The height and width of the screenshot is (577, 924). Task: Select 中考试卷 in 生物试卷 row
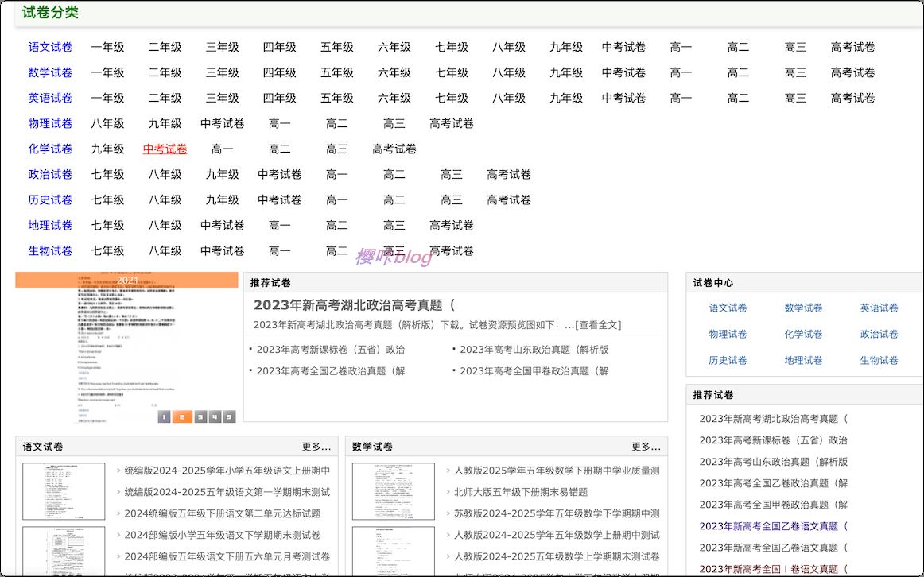222,251
